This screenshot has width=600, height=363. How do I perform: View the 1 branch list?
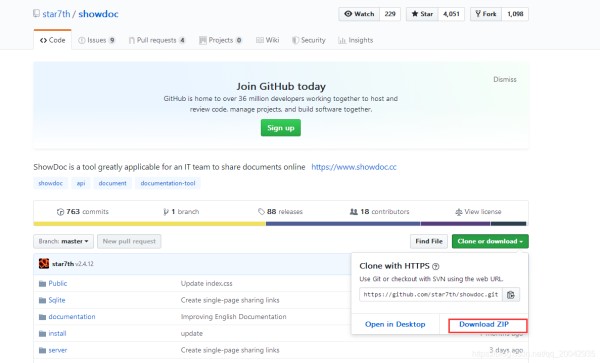(x=181, y=212)
